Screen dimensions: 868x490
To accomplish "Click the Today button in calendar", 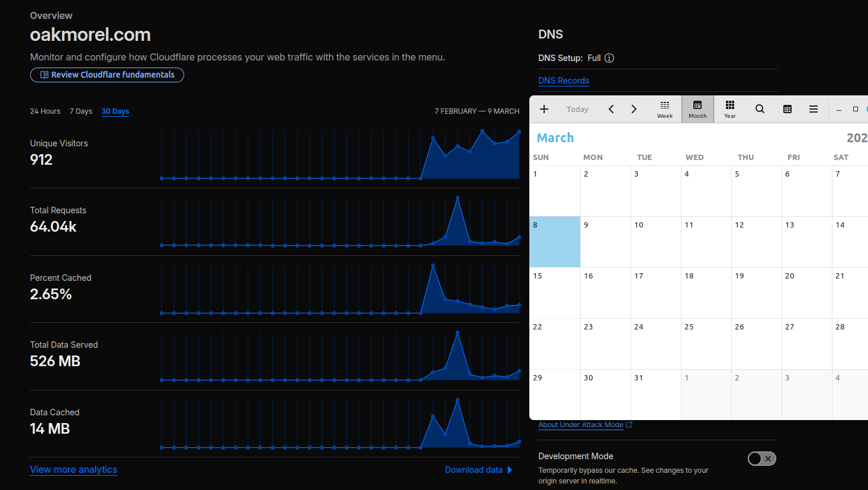I will pyautogui.click(x=577, y=109).
